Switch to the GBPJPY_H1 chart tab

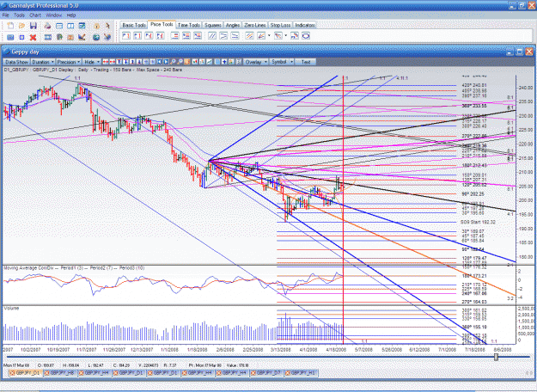(x=302, y=373)
